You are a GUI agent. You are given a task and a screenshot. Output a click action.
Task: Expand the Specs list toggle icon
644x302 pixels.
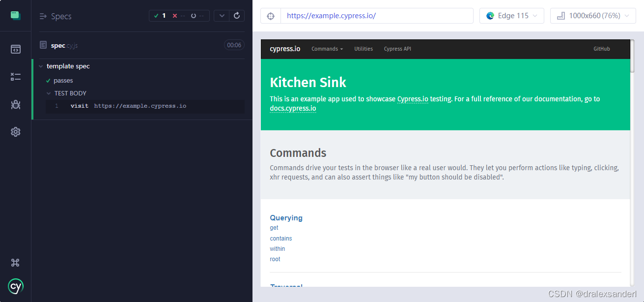(43, 16)
